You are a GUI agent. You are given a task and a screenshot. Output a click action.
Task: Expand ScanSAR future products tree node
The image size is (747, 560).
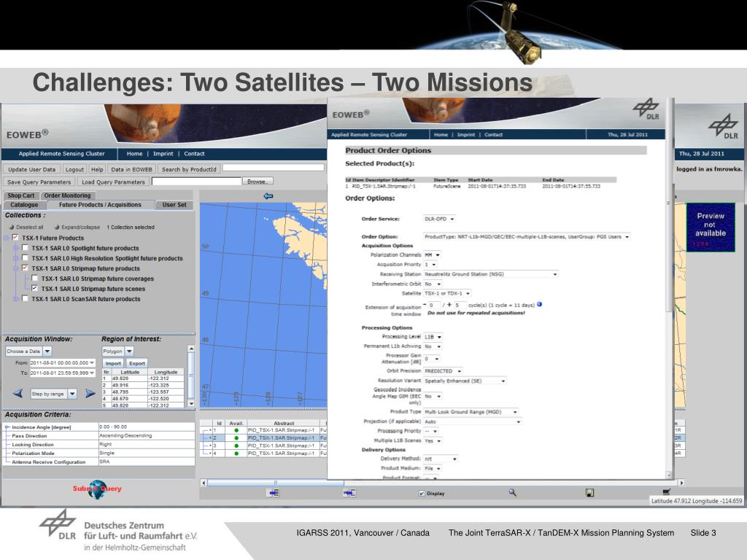tap(16, 299)
